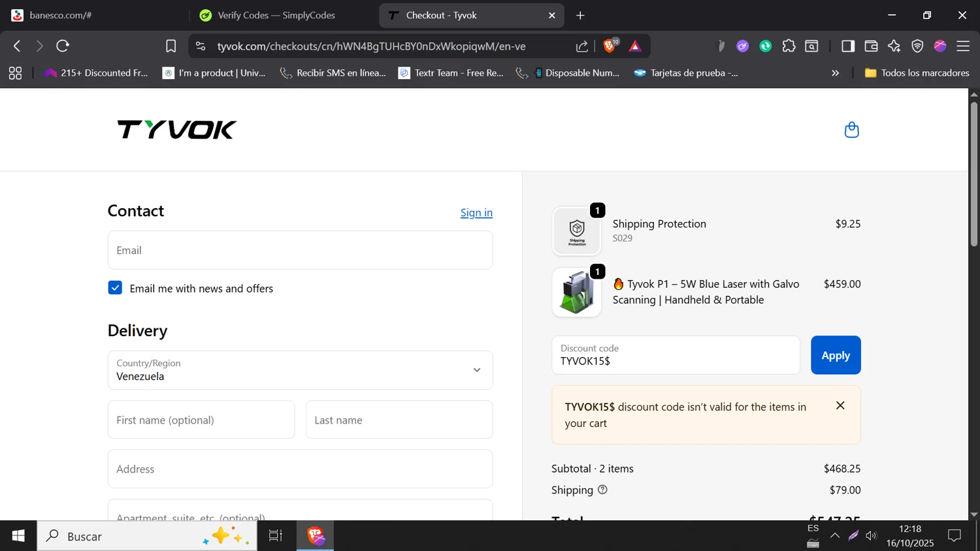
Task: Open the notifications center icon
Action: pyautogui.click(x=955, y=536)
